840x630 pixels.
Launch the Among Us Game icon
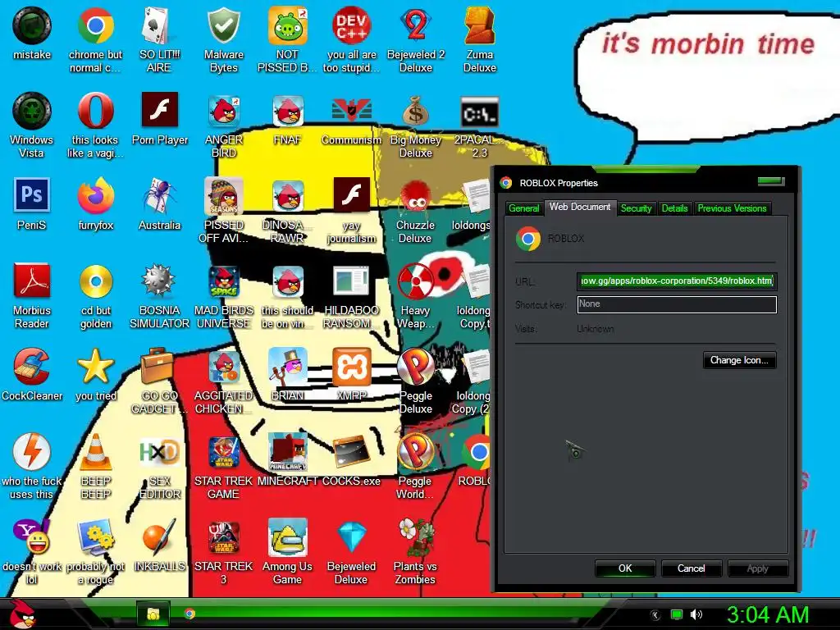(288, 537)
